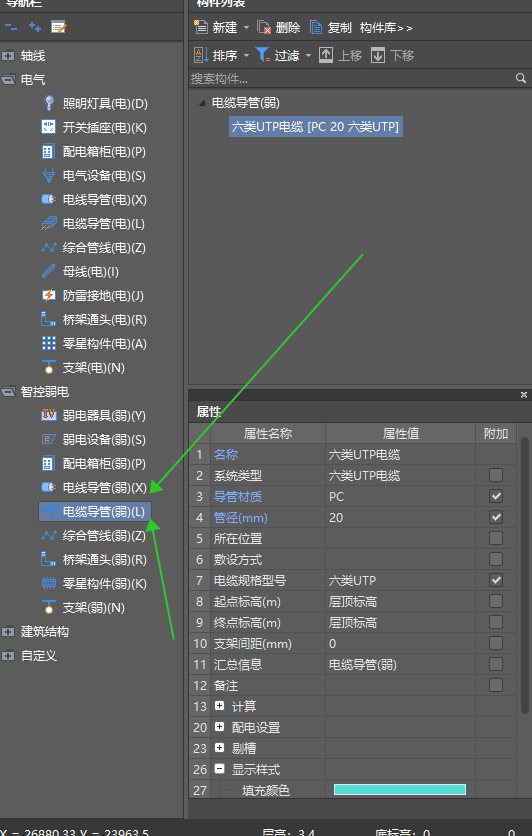Collapse the 智控弱电 tree node
Screen dimensions: 532x836
(8, 391)
